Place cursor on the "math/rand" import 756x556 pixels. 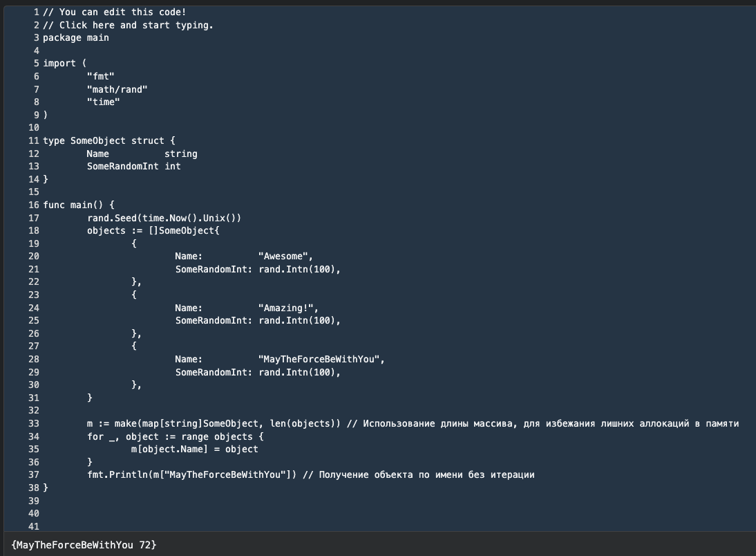(x=117, y=89)
